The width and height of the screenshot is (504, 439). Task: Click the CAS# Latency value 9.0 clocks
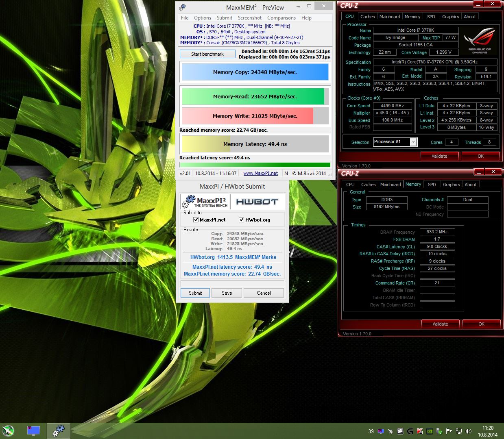click(437, 246)
